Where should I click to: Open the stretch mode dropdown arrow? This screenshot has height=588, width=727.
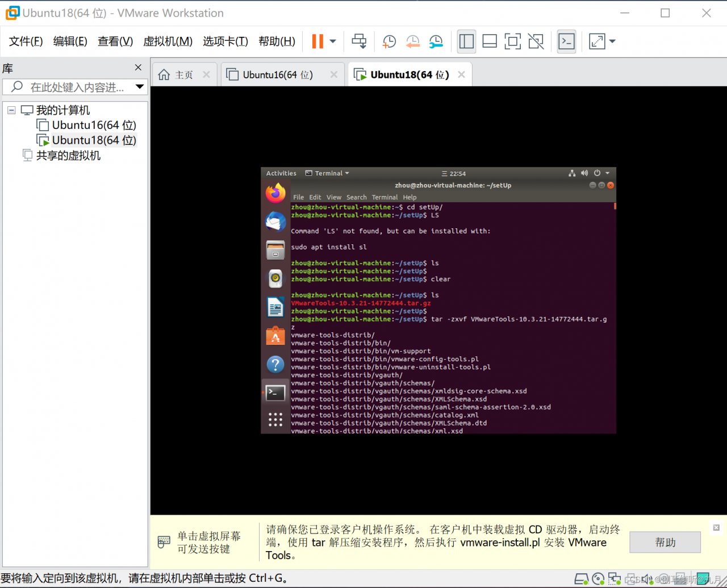point(612,41)
